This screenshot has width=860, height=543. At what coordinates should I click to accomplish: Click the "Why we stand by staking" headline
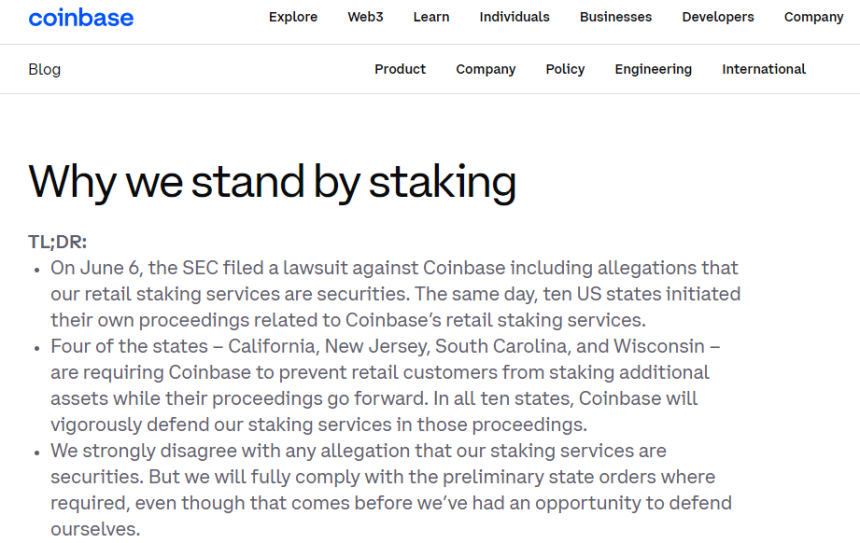pyautogui.click(x=272, y=181)
